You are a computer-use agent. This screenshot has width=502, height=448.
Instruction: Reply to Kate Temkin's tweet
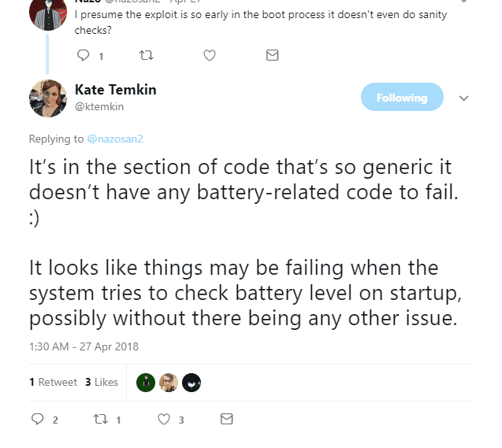[38, 419]
